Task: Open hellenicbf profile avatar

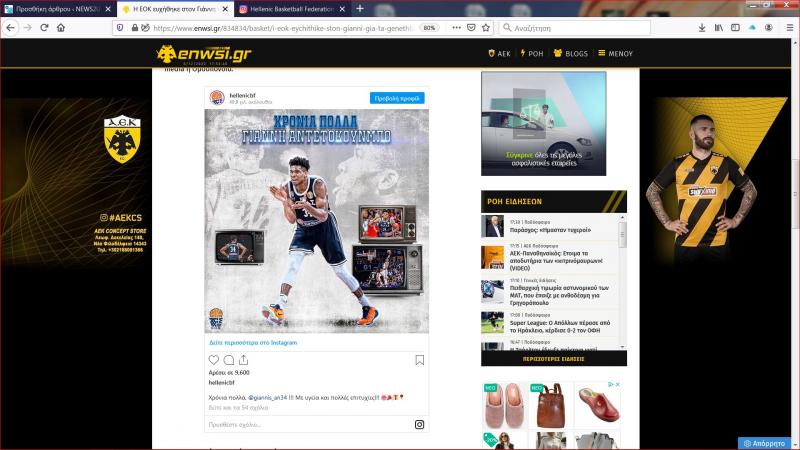Action: [217, 97]
